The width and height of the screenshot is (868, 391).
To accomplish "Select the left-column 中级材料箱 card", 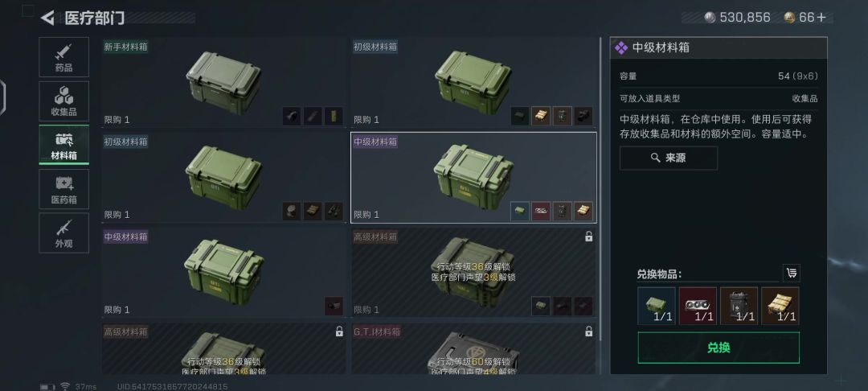I will coord(223,273).
